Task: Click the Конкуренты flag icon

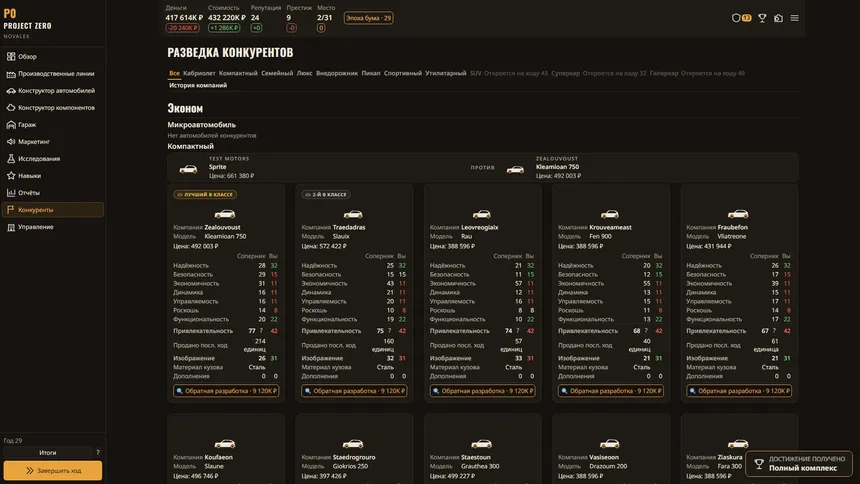Action: (x=11, y=210)
